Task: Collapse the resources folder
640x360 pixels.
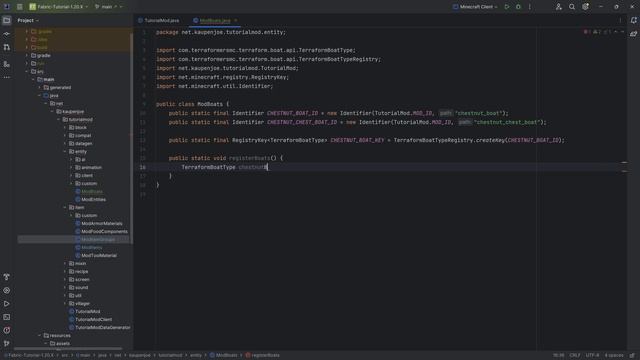Action: (40, 336)
